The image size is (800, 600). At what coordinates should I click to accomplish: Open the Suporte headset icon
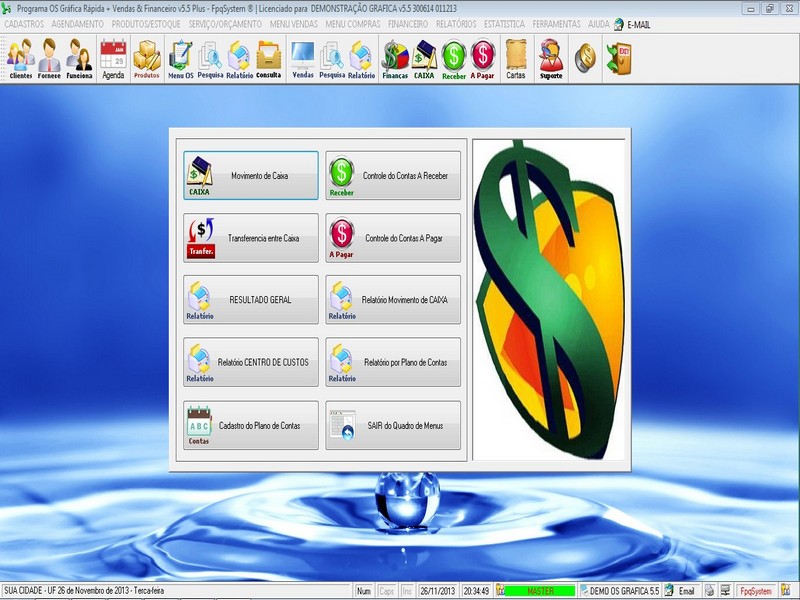[x=551, y=59]
